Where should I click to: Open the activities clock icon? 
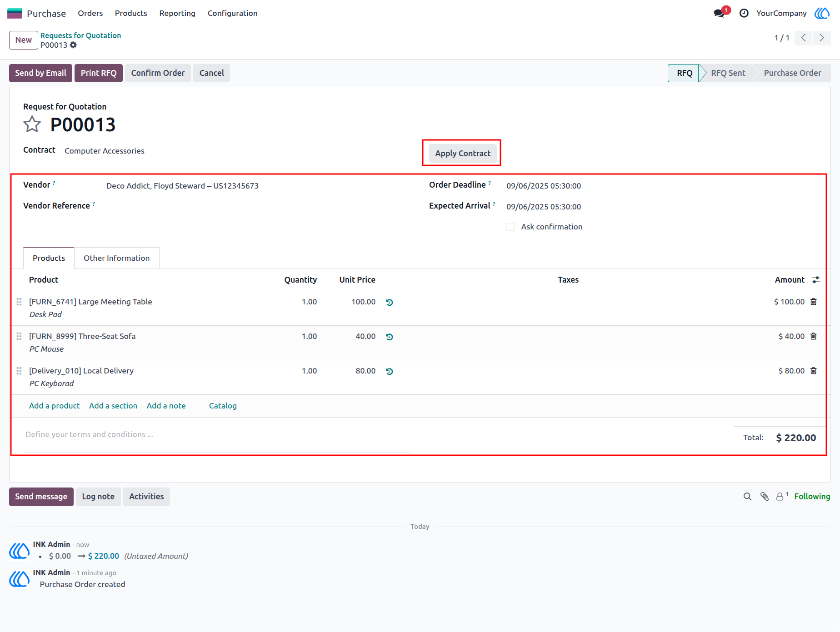click(x=744, y=13)
